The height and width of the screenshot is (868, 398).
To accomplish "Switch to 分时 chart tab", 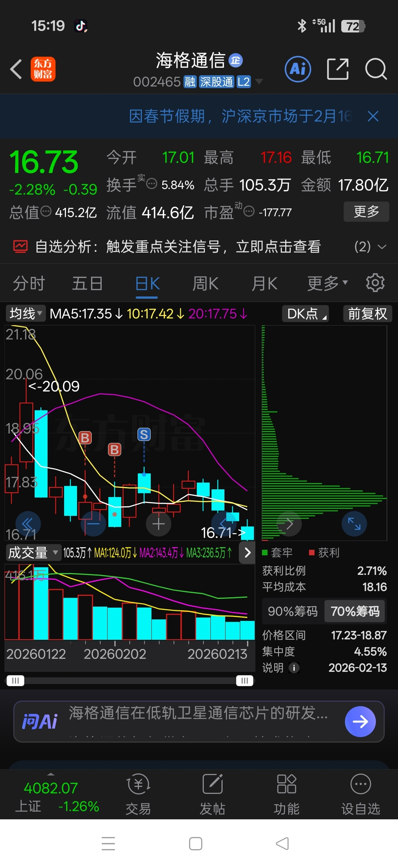I will coord(29,284).
